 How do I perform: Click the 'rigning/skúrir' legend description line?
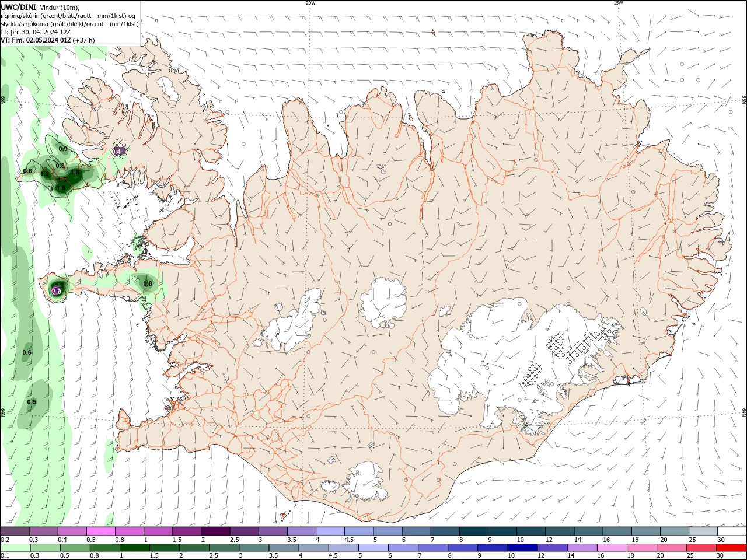(x=68, y=16)
